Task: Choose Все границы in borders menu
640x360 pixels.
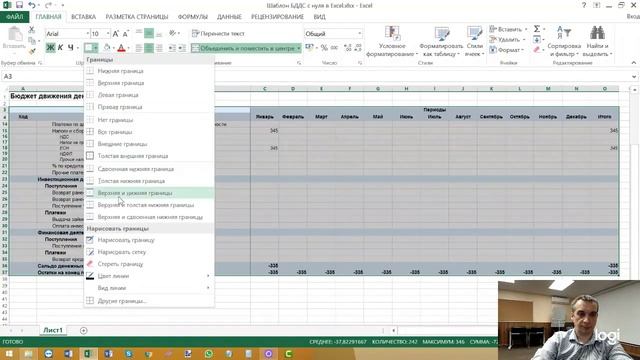Action: click(x=149, y=132)
